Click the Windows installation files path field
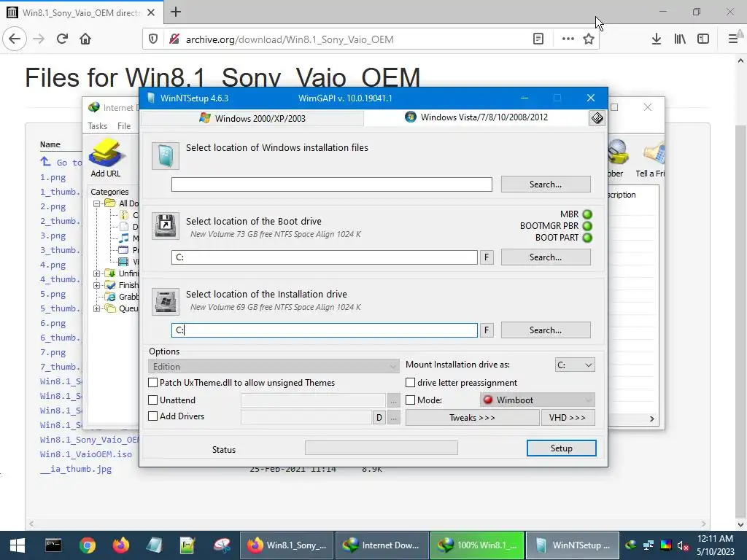Viewport: 747px width, 560px height. 332,184
